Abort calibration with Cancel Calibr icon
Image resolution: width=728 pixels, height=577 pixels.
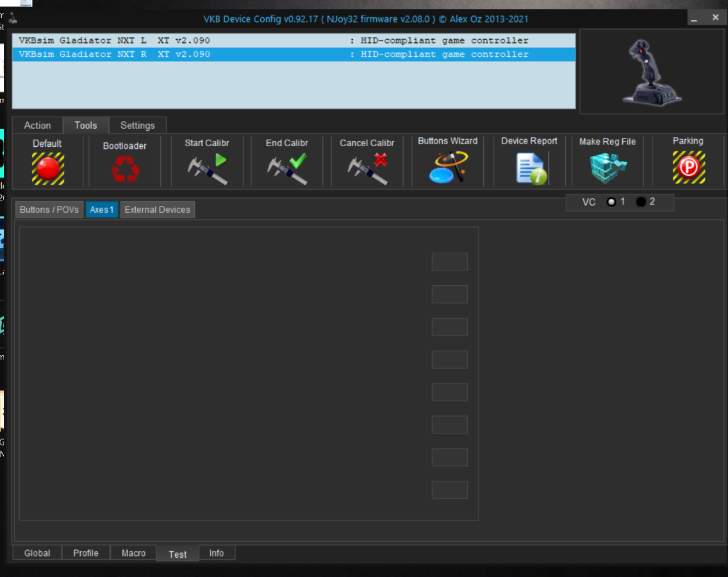click(367, 169)
